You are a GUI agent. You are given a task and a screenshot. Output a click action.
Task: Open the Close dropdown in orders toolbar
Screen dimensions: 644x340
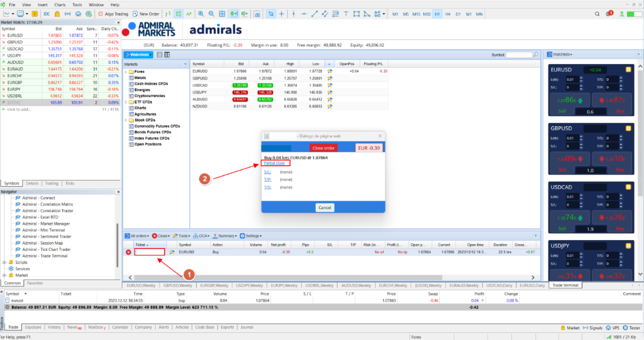pos(161,236)
